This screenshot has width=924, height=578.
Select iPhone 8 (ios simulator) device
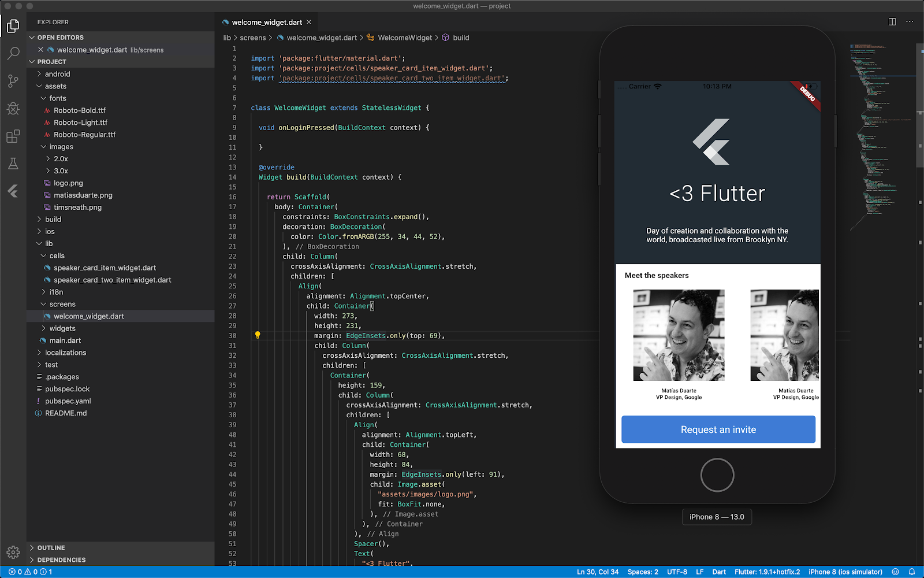point(845,572)
